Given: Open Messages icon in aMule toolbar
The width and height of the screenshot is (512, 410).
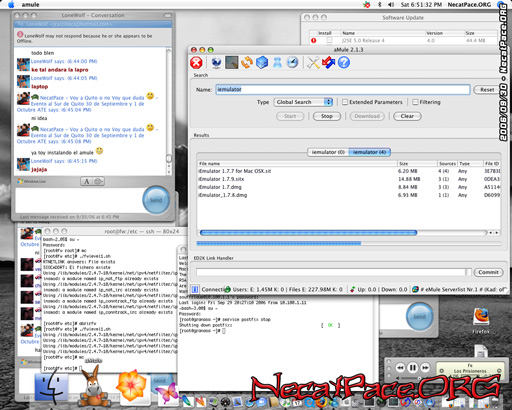Looking at the screenshot, I should click(x=277, y=63).
